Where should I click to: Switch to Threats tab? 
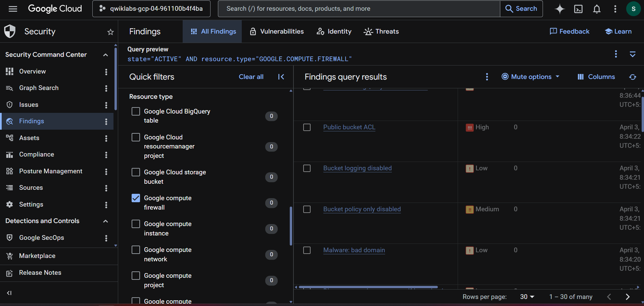pos(381,32)
